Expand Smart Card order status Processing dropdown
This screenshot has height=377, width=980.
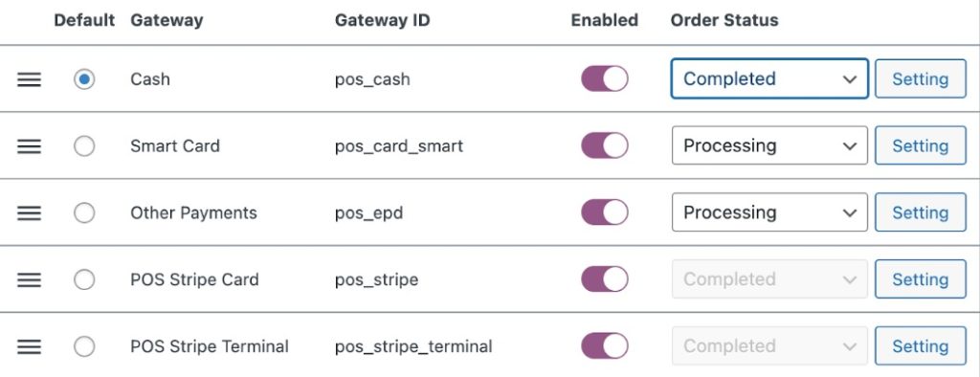[x=769, y=145]
